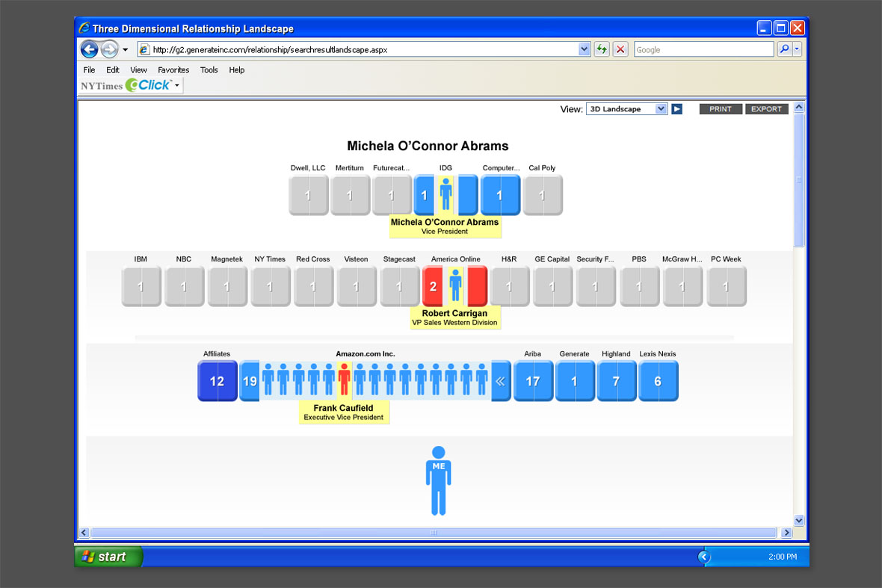Viewport: 882px width, 588px height.
Task: Open the Affiliates tile showing 12
Action: pyautogui.click(x=217, y=381)
